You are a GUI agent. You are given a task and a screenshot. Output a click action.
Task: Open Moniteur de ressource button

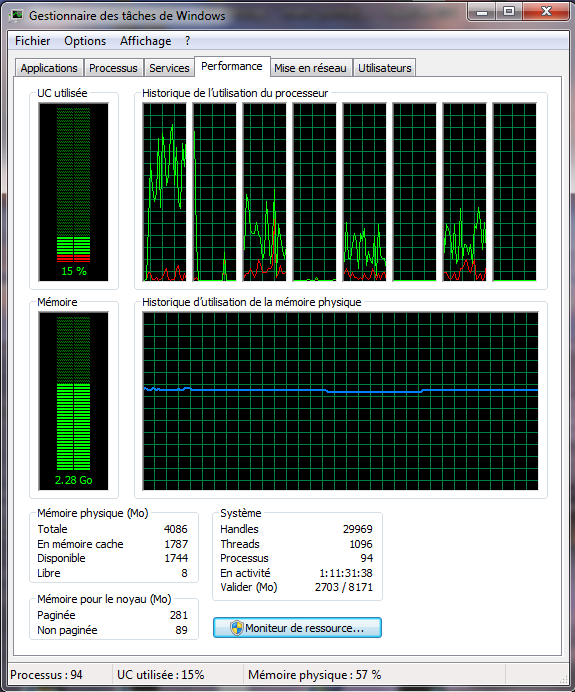click(297, 628)
